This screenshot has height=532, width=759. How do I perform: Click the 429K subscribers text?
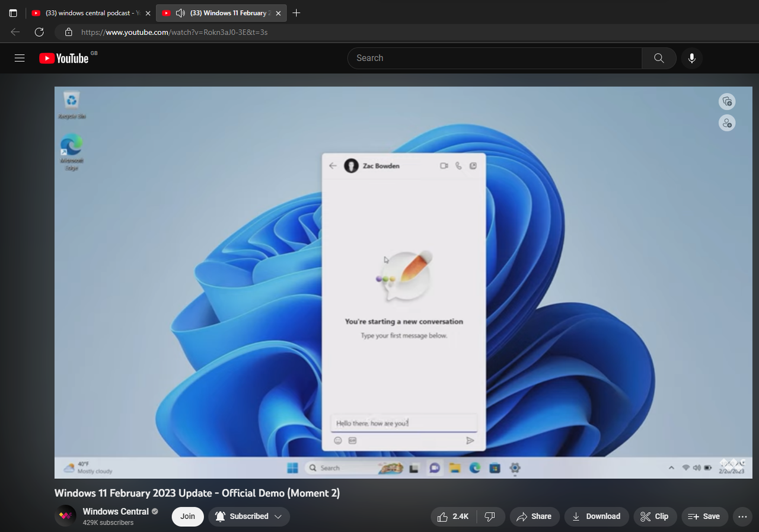click(108, 523)
